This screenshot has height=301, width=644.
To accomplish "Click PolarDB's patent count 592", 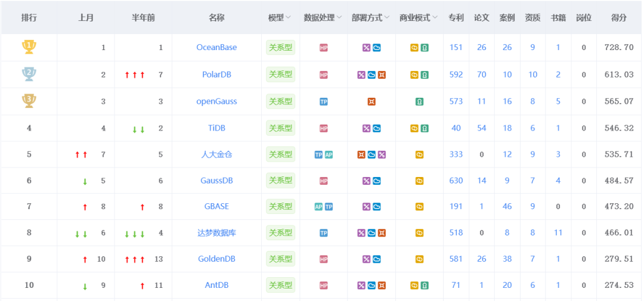I will (x=456, y=75).
